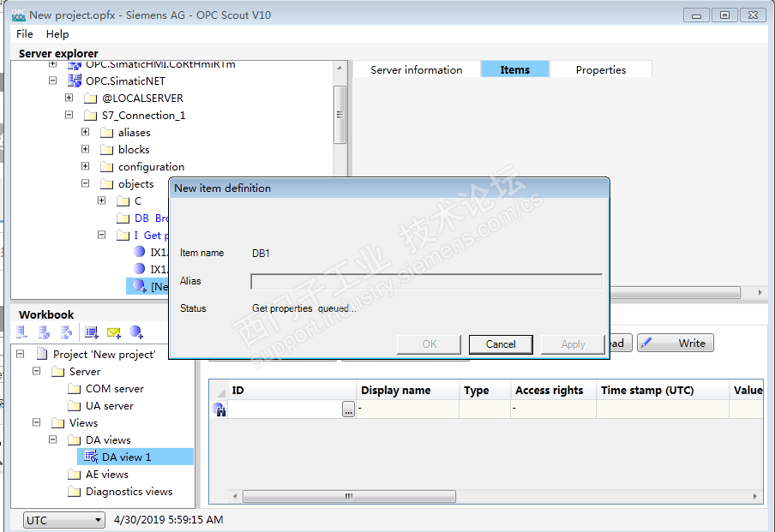Click the ID input cell in table

[x=285, y=409]
